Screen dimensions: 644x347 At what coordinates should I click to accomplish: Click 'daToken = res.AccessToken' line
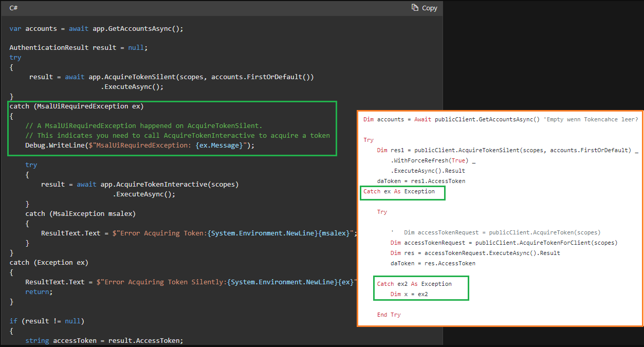point(433,263)
